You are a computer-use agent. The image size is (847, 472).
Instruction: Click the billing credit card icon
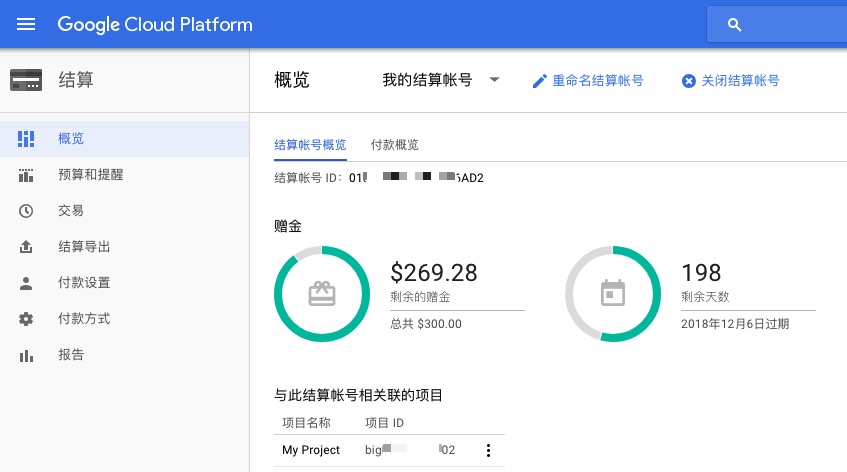click(x=26, y=80)
